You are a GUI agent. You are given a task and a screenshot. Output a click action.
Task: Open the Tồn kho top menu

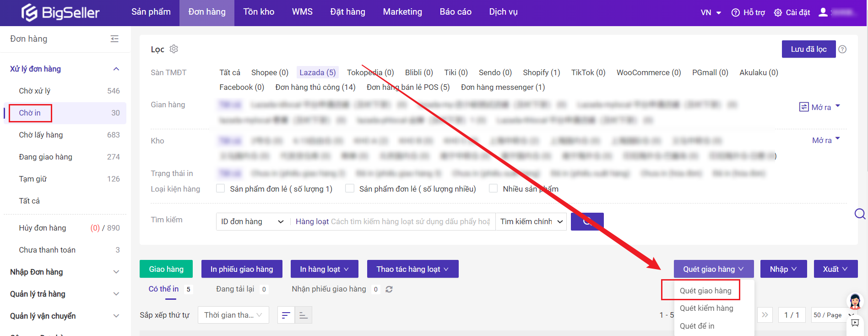259,12
